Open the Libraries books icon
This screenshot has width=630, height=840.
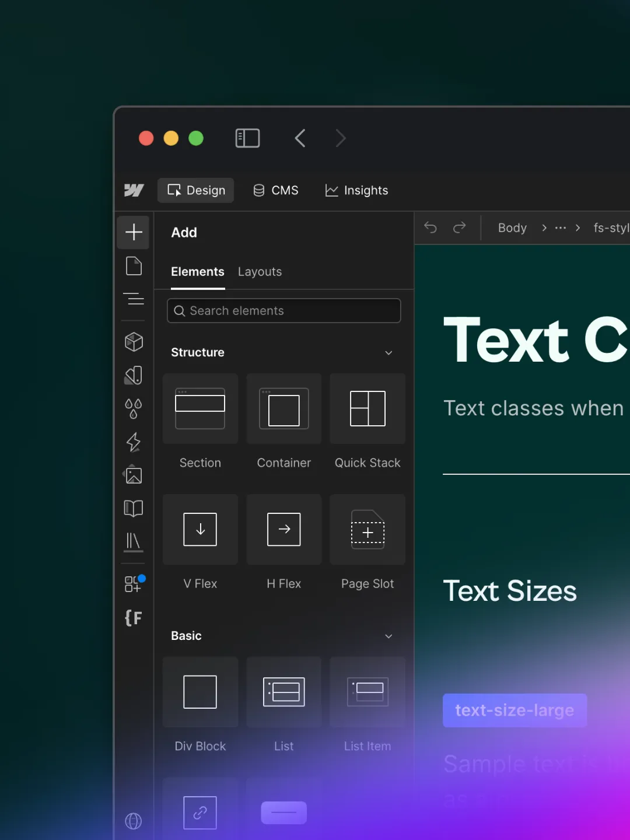pos(134,542)
